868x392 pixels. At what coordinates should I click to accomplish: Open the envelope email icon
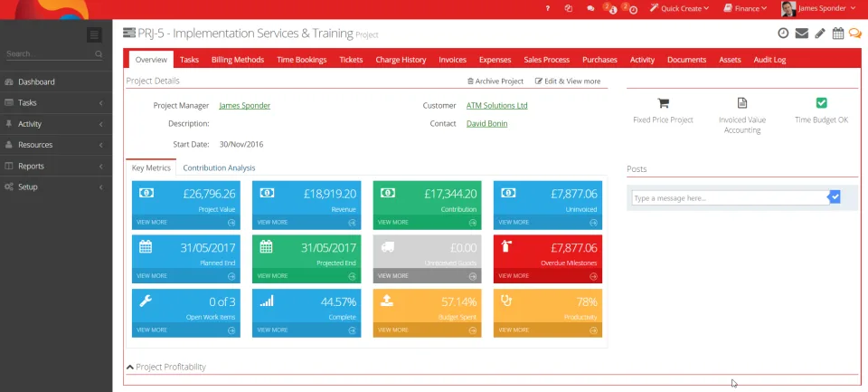click(x=802, y=33)
